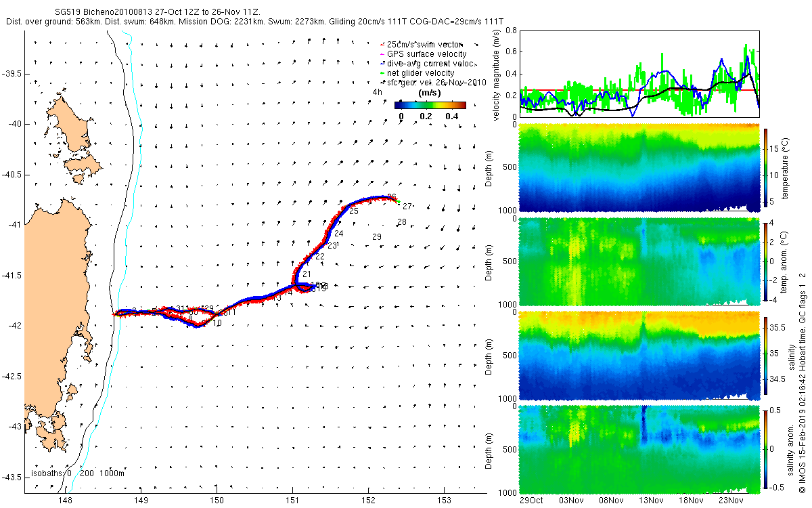Click the 'Depth (m)' label of the temperature panel
812x508 pixels.
[489, 167]
